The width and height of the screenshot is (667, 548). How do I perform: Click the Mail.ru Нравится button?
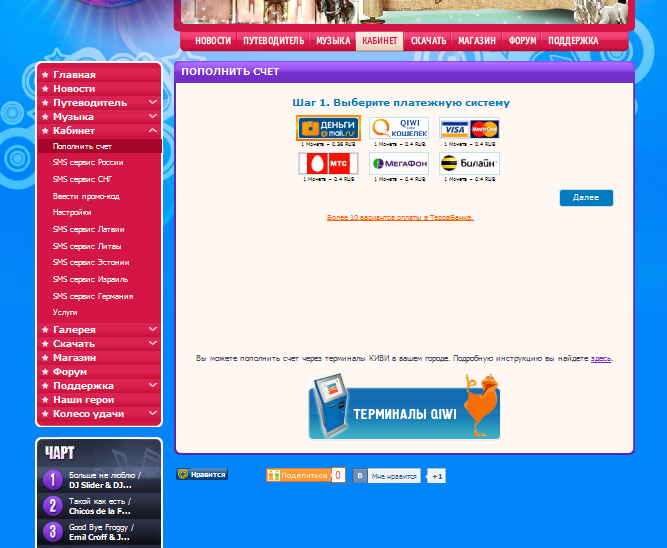point(202,474)
